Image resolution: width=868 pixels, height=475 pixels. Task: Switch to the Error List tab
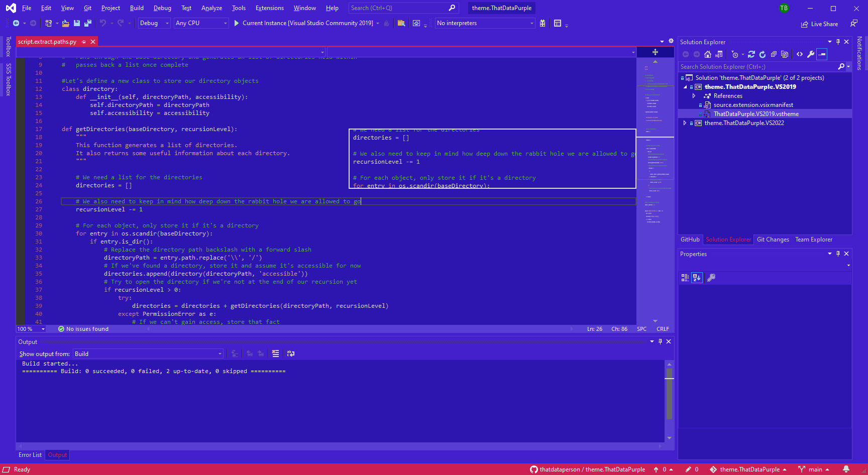[x=30, y=455]
